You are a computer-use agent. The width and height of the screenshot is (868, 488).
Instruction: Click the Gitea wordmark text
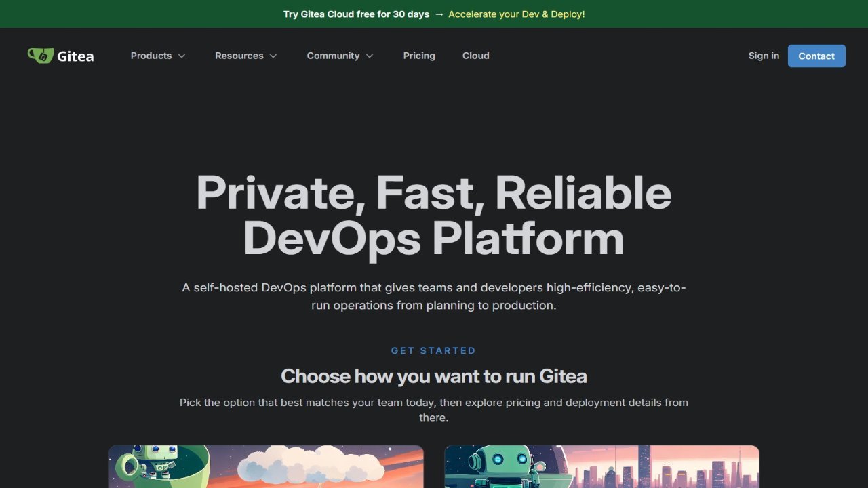75,56
